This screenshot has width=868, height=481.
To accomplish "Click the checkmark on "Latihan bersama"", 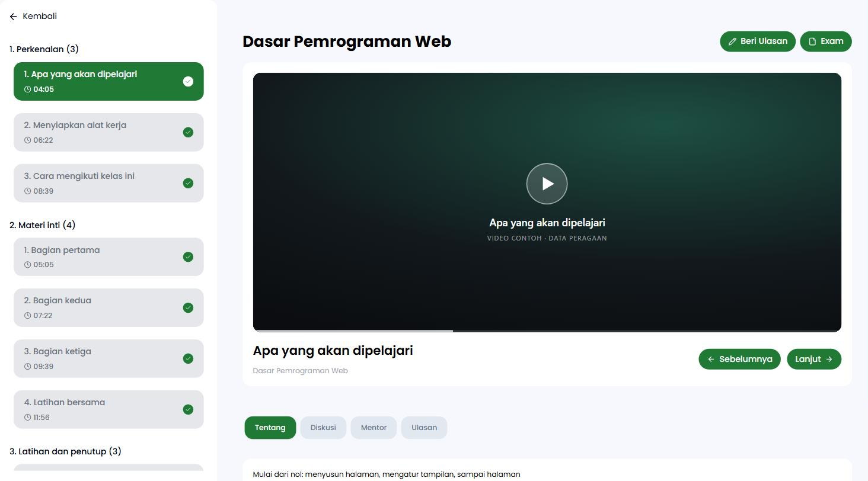I will [188, 410].
